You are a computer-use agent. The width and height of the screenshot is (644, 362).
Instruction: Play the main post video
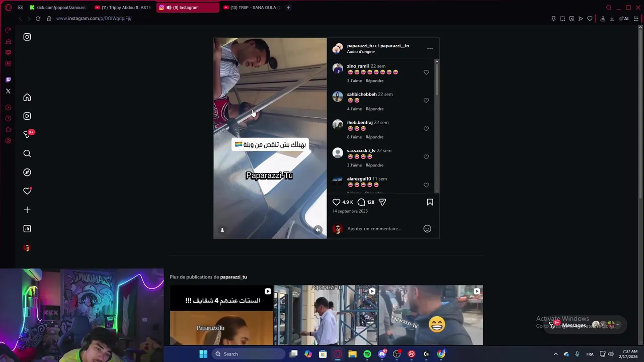pos(270,138)
